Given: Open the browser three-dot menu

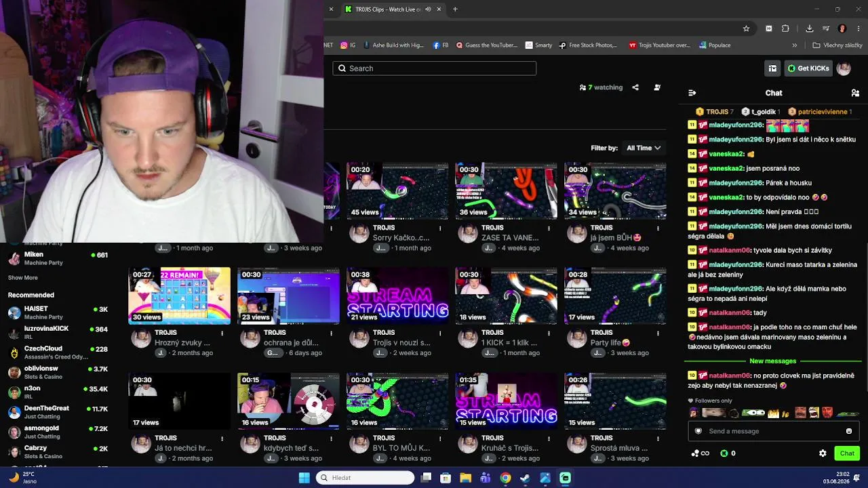Looking at the screenshot, I should click(857, 28).
